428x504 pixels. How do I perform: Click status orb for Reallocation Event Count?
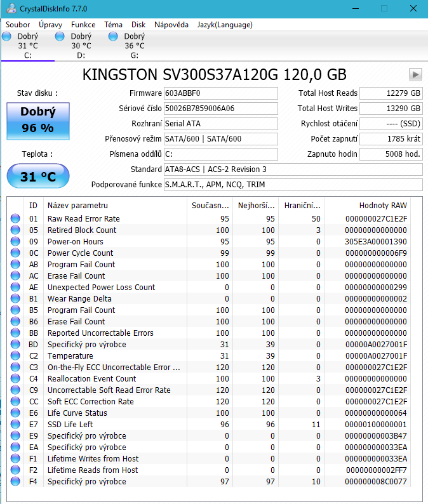pyautogui.click(x=15, y=379)
